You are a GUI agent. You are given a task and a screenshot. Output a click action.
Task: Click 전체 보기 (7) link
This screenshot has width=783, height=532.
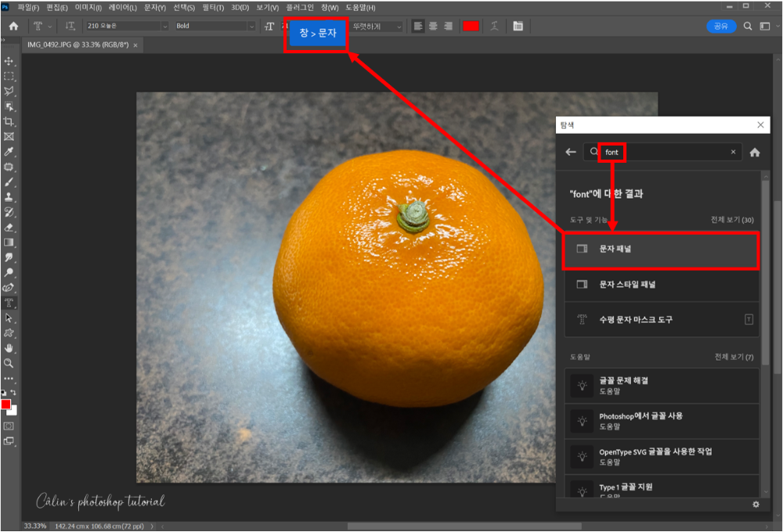point(734,357)
